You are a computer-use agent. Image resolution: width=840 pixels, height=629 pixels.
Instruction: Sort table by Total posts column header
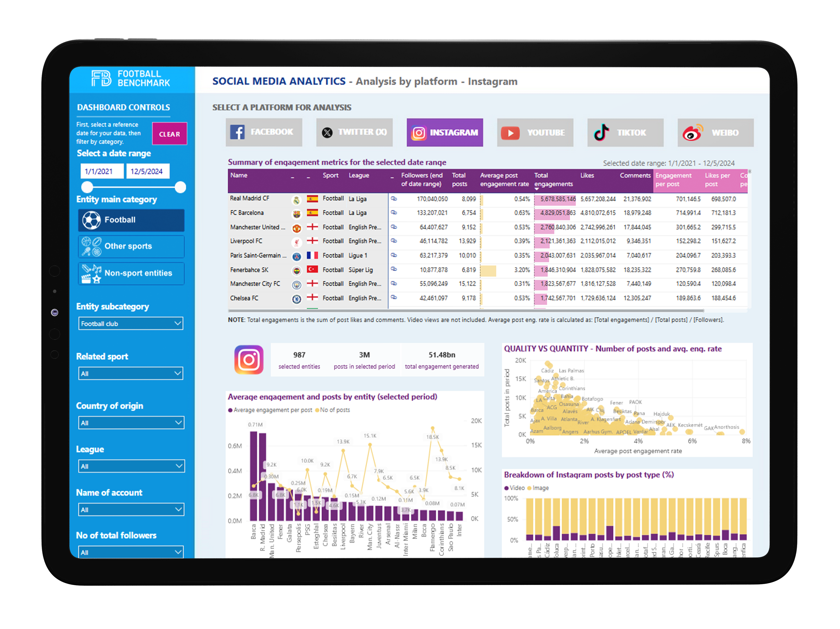click(459, 180)
